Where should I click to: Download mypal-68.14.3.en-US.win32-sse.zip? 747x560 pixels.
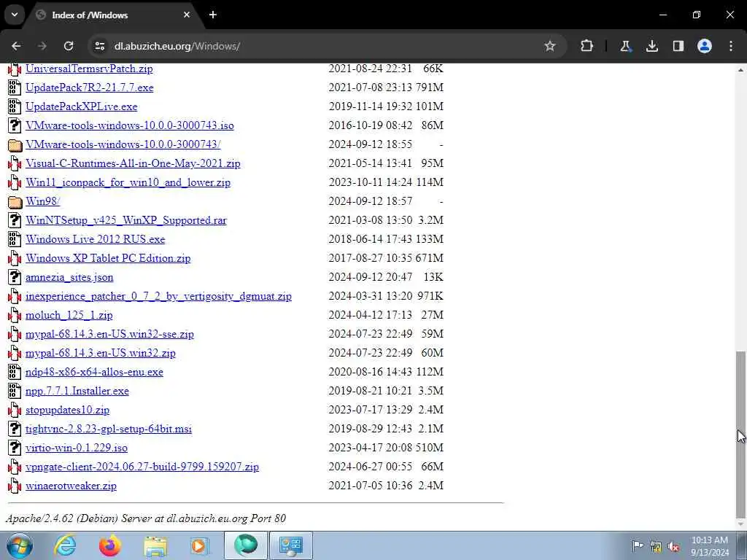coord(109,334)
